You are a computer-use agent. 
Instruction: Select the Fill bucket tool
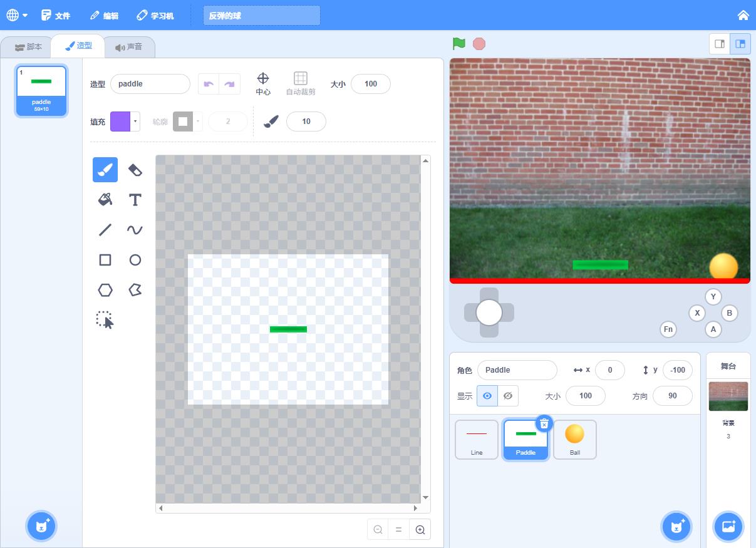click(x=105, y=200)
